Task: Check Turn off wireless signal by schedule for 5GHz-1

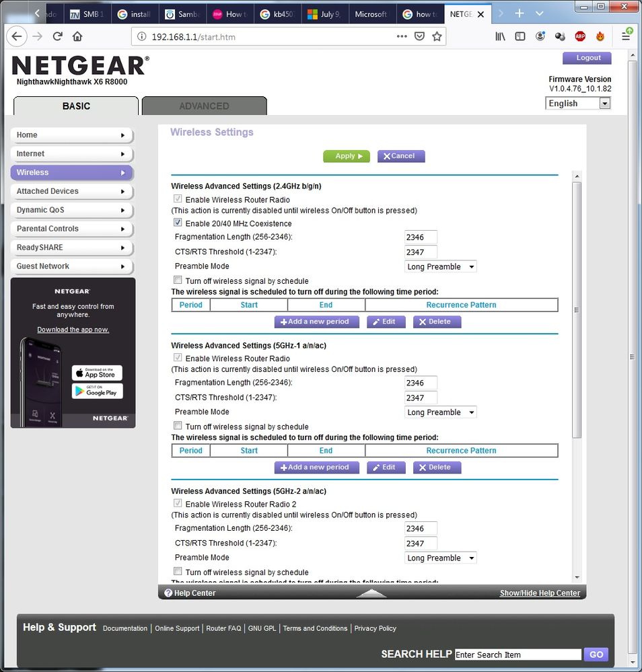Action: pos(178,425)
